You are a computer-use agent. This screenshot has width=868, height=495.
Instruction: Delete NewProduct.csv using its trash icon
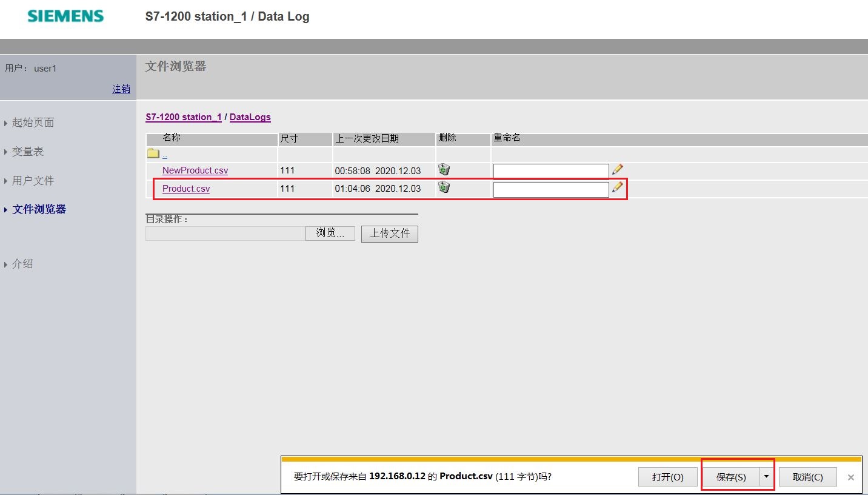[444, 170]
